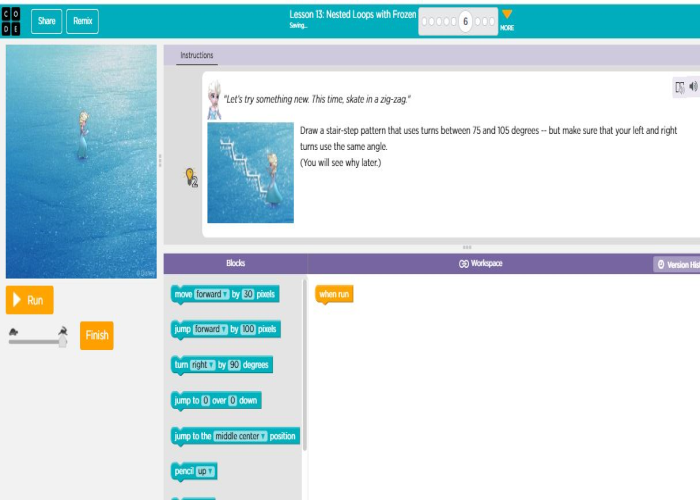Screen dimensions: 700x500
Task: Select current puzzle 6 progress bubble
Action: [466, 20]
